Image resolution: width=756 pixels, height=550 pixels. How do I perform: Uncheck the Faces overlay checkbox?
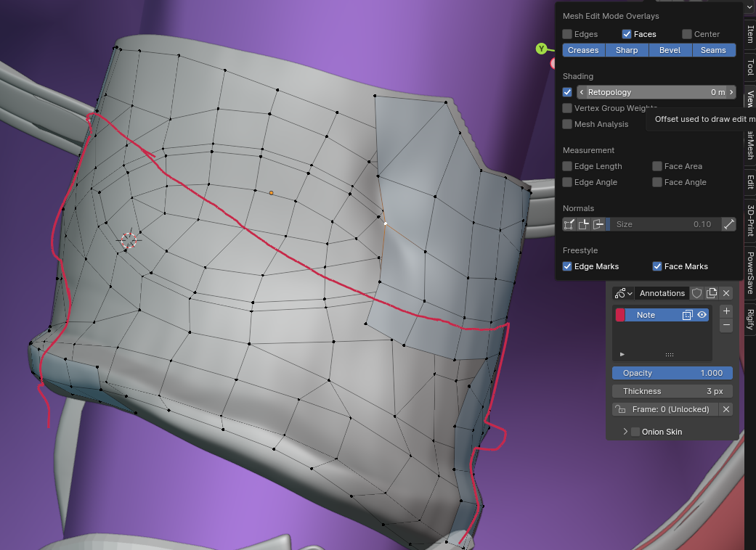627,34
